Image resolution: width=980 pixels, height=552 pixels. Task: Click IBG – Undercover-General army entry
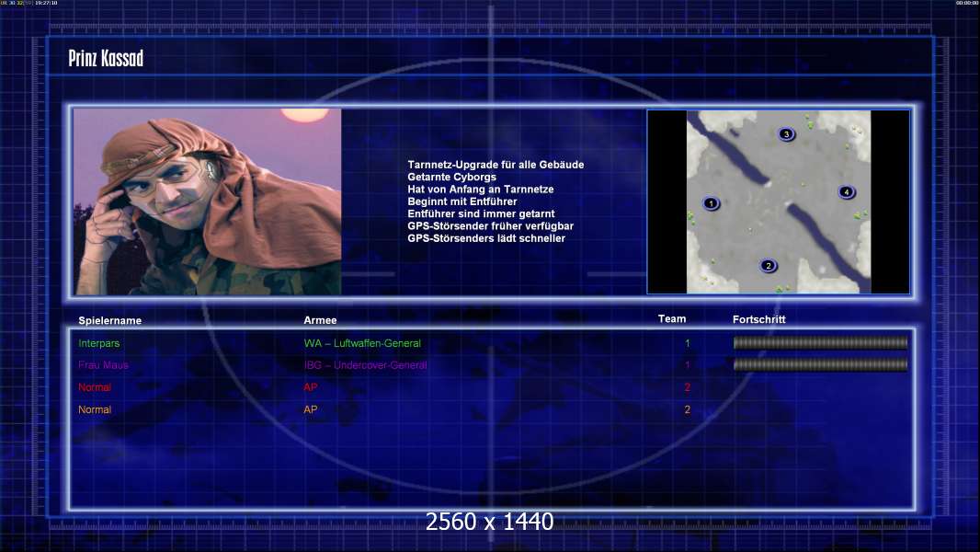[x=365, y=365]
